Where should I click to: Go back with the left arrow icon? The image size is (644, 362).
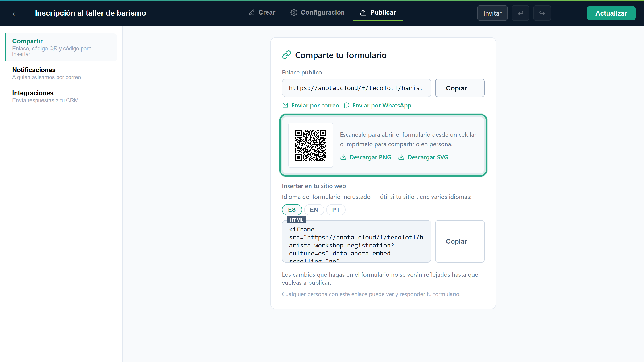pyautogui.click(x=16, y=14)
